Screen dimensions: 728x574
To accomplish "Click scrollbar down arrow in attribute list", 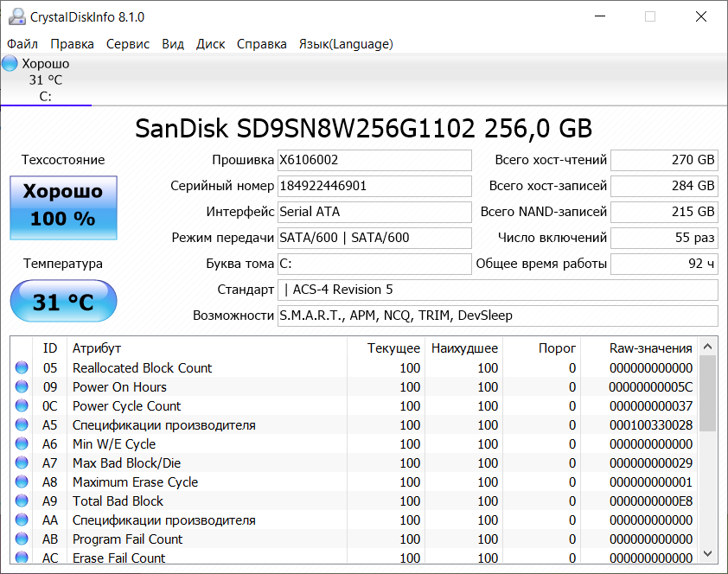I will (708, 553).
